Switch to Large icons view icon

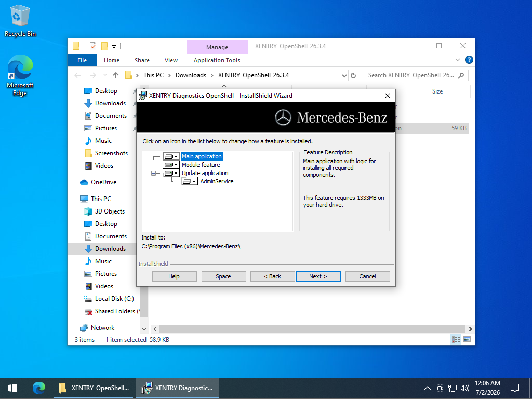pyautogui.click(x=467, y=339)
